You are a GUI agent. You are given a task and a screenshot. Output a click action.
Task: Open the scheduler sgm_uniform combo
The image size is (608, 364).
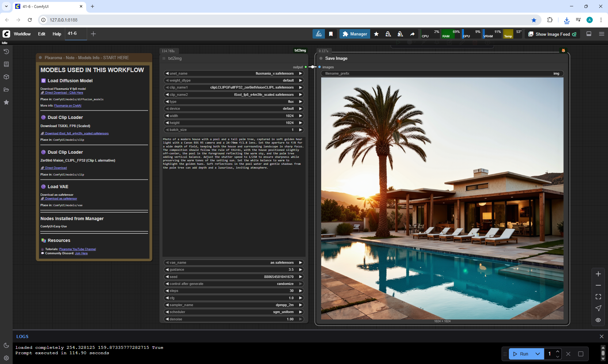(234, 312)
